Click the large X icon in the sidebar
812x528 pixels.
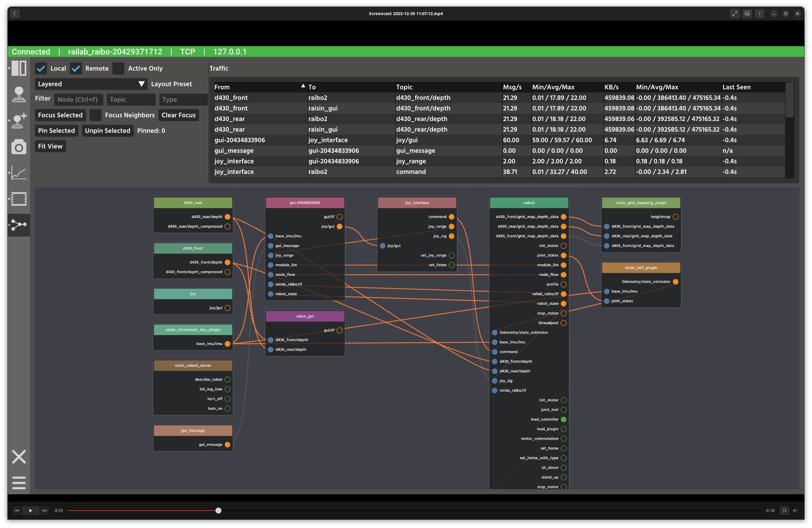click(x=19, y=457)
